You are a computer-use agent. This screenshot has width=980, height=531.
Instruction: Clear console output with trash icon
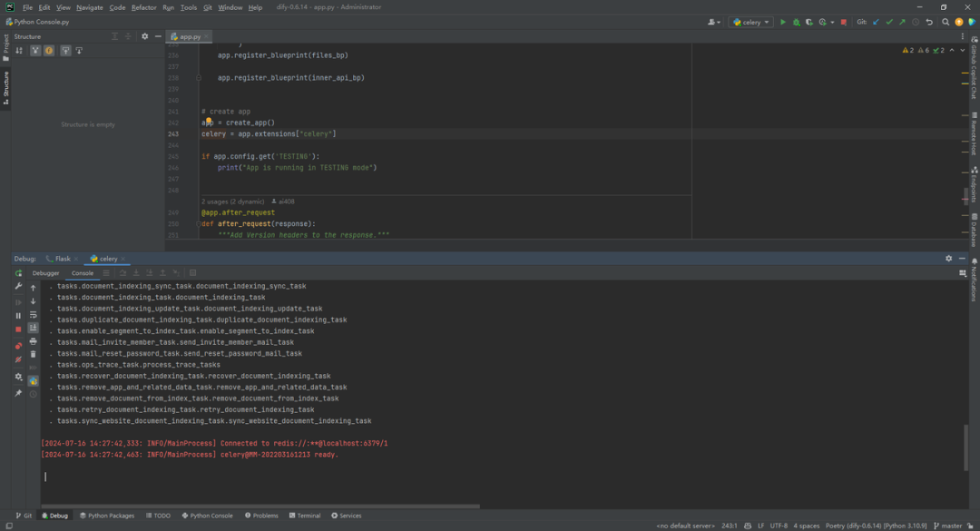[34, 355]
